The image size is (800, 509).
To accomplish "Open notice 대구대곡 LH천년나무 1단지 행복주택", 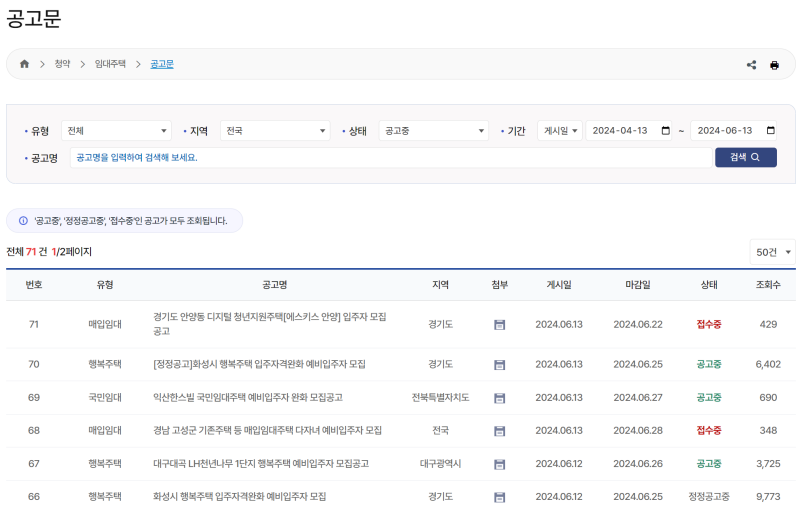I will point(261,464).
